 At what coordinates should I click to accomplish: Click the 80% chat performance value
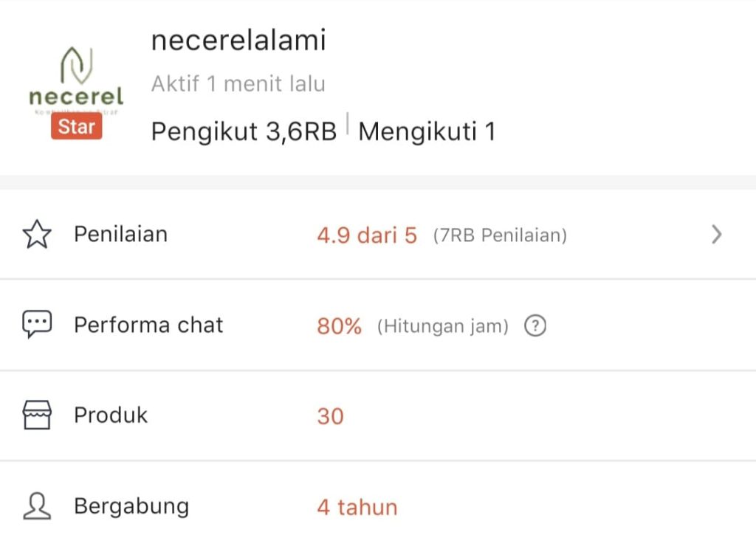point(339,326)
